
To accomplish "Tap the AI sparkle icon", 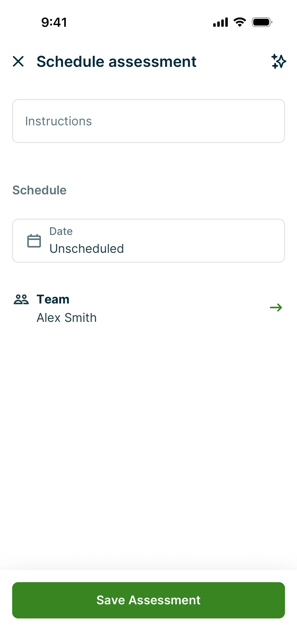I will coord(278,61).
